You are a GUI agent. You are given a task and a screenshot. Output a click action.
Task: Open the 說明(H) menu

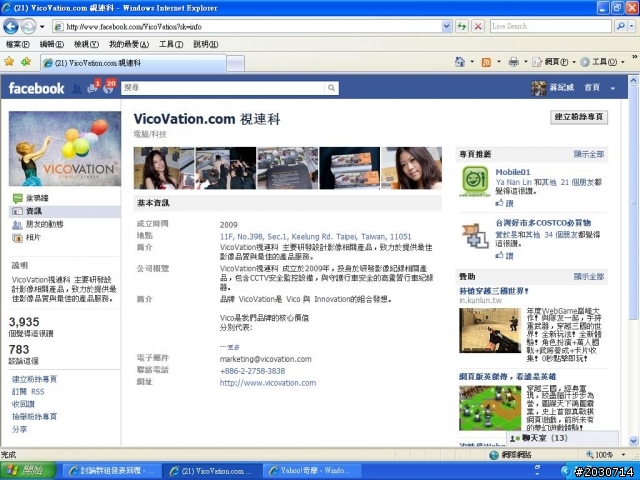point(205,44)
